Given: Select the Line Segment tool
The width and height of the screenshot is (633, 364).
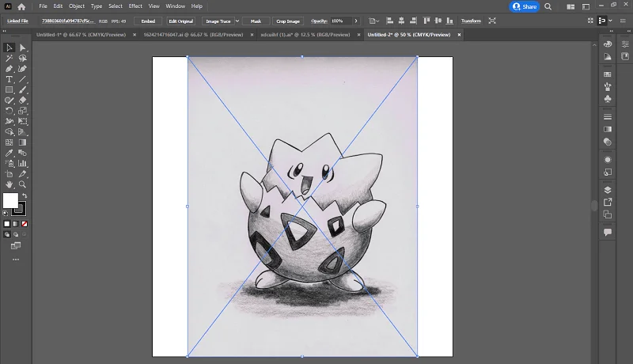Looking at the screenshot, I should (23, 79).
